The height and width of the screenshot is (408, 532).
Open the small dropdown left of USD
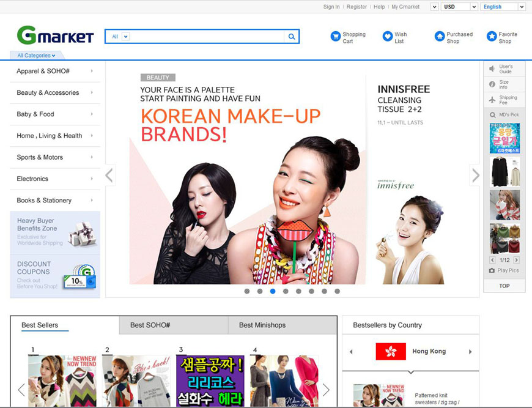pyautogui.click(x=434, y=7)
